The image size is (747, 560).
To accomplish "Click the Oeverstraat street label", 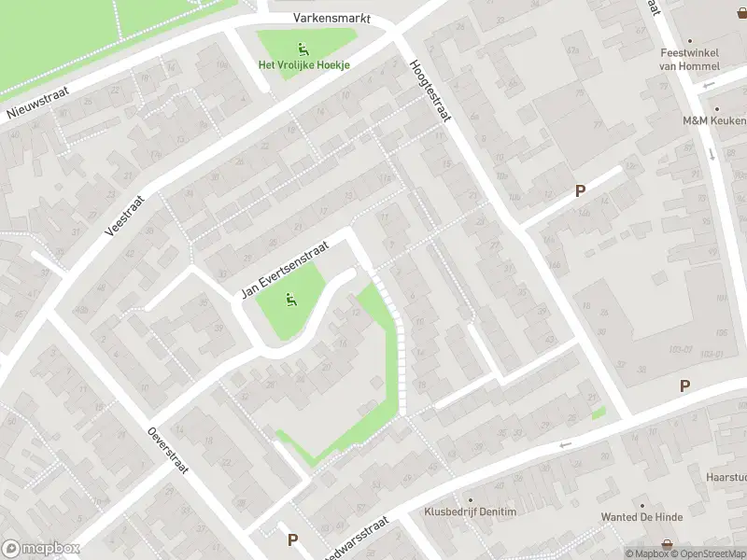I will [x=168, y=451].
